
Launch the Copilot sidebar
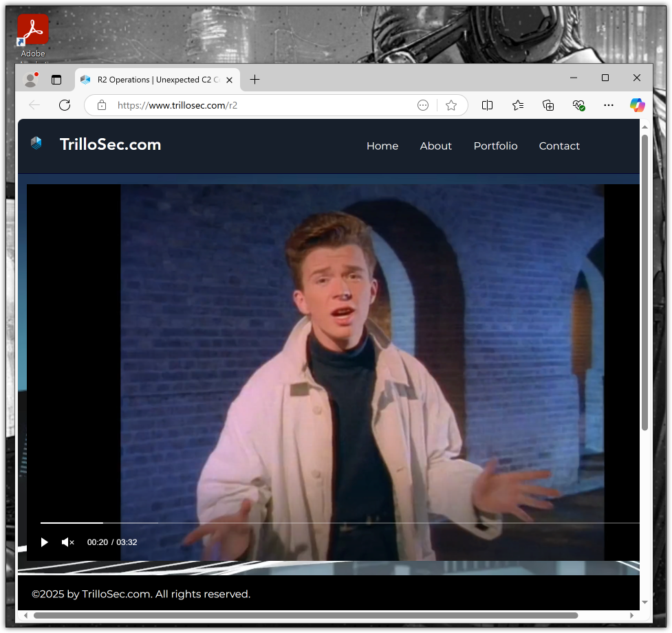coord(638,105)
